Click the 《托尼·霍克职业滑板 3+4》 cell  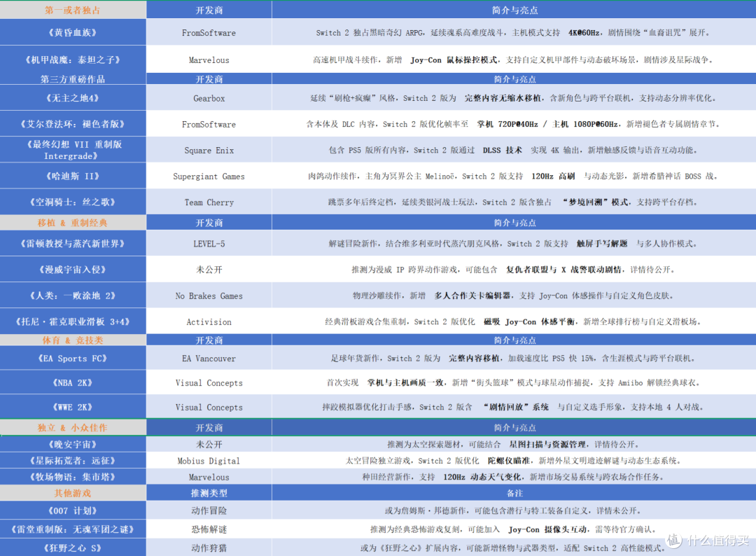pyautogui.click(x=73, y=321)
